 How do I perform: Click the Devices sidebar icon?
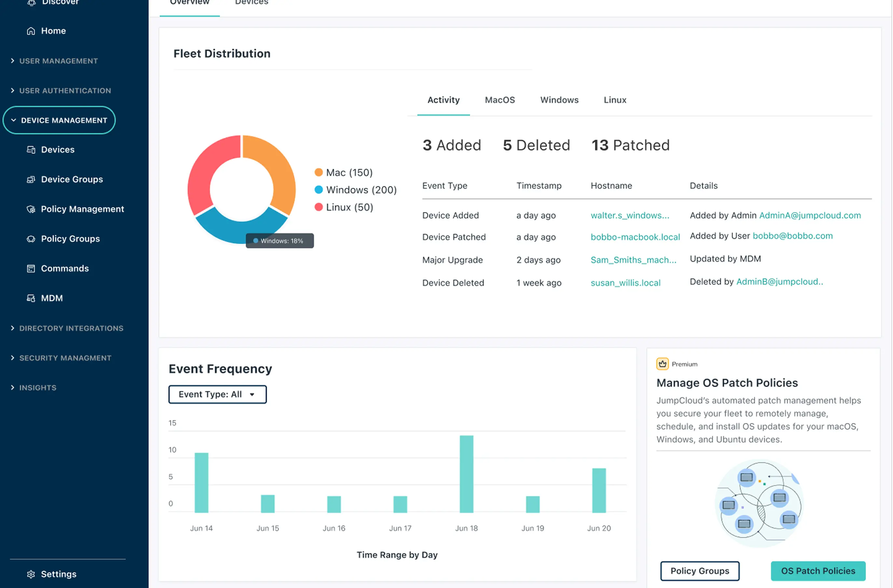pos(31,150)
